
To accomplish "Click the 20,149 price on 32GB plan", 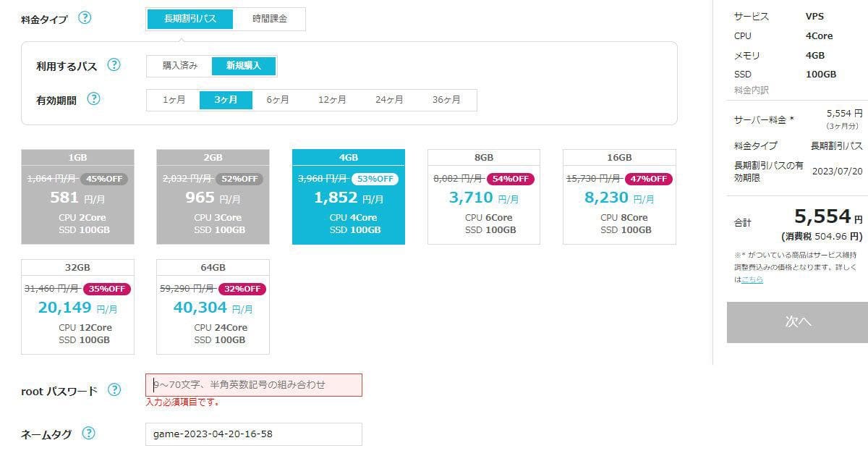I will [65, 308].
